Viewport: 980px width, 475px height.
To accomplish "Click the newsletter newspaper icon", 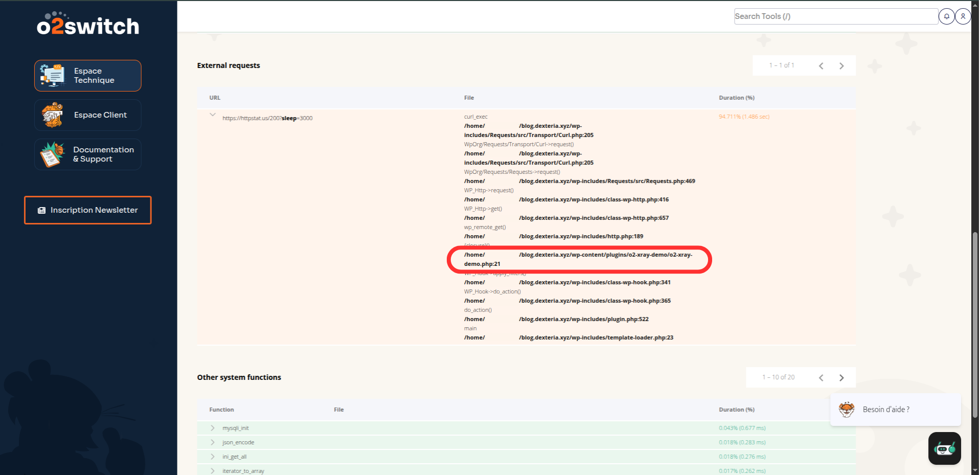I will pos(42,210).
